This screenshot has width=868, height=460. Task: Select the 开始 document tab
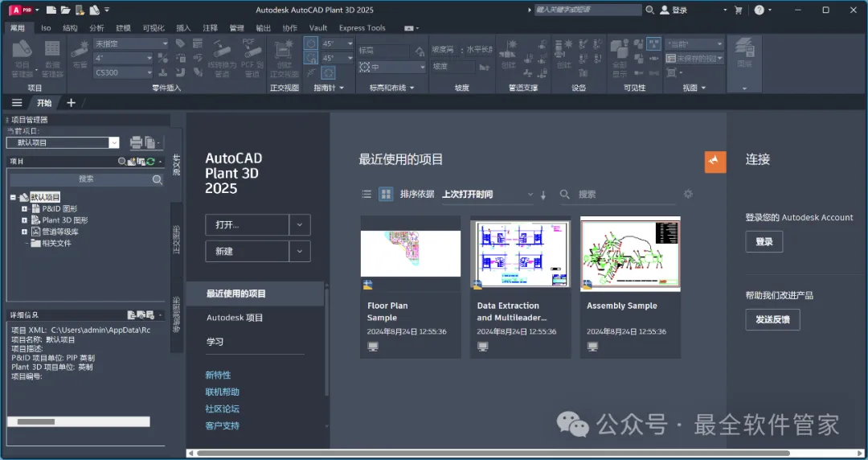[44, 102]
